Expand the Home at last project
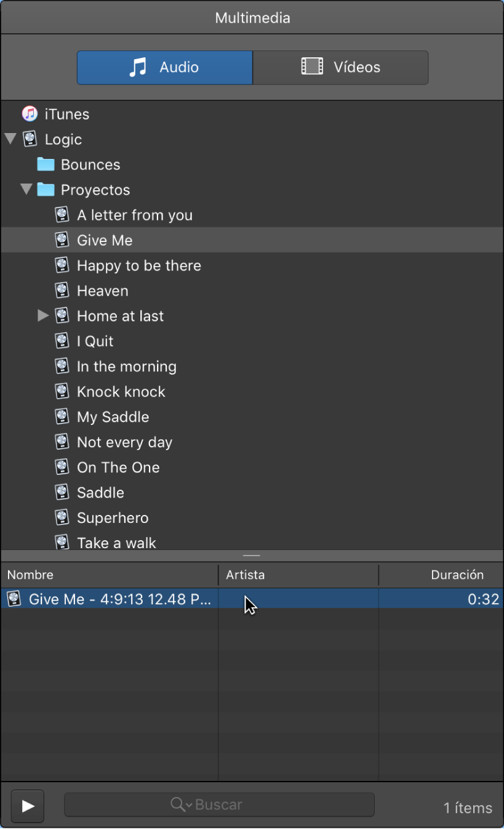504x829 pixels. tap(42, 316)
